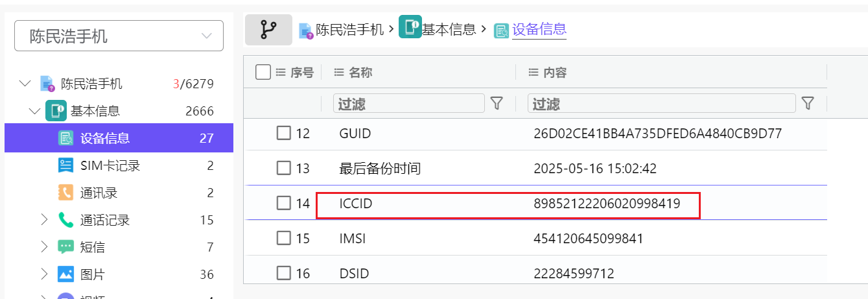Collapse the 基本信息 tree node

click(34, 111)
